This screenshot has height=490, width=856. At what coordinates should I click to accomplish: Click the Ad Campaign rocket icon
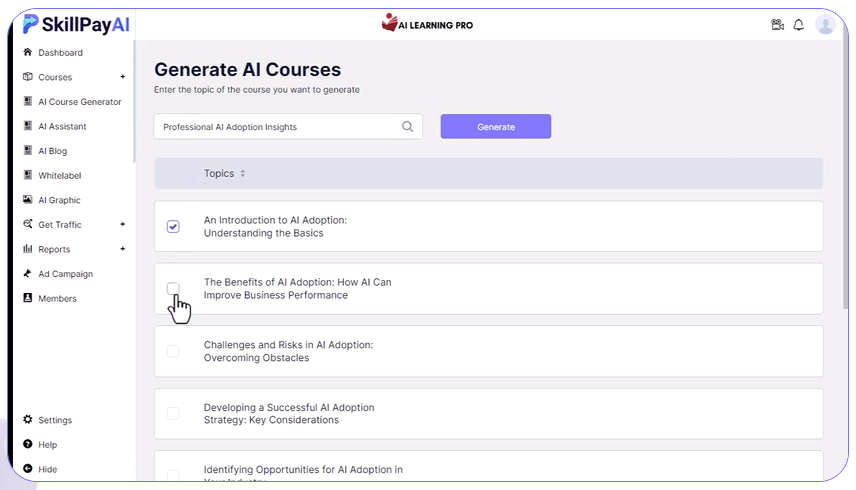(28, 274)
